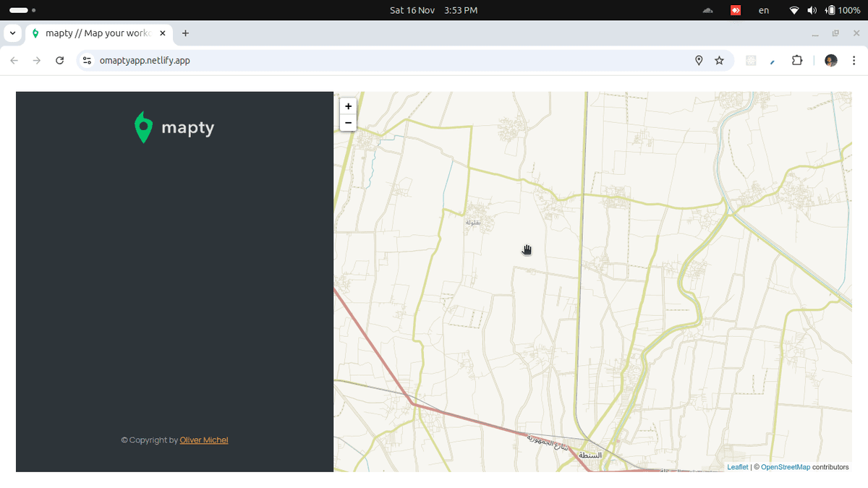The height and width of the screenshot is (488, 868).
Task: Click the volume speaker icon in system bar
Action: (x=812, y=10)
